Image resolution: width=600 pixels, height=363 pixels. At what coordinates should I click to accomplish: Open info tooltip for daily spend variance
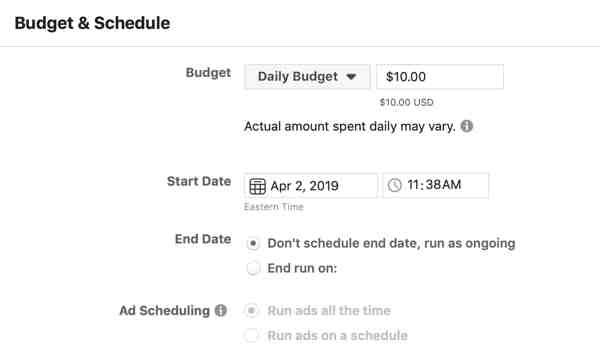click(x=467, y=126)
